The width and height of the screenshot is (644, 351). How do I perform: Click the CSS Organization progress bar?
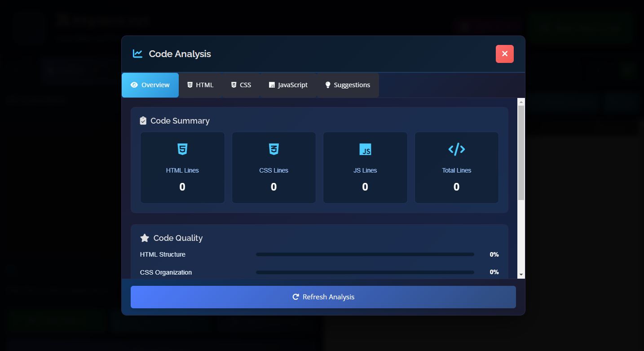click(365, 272)
